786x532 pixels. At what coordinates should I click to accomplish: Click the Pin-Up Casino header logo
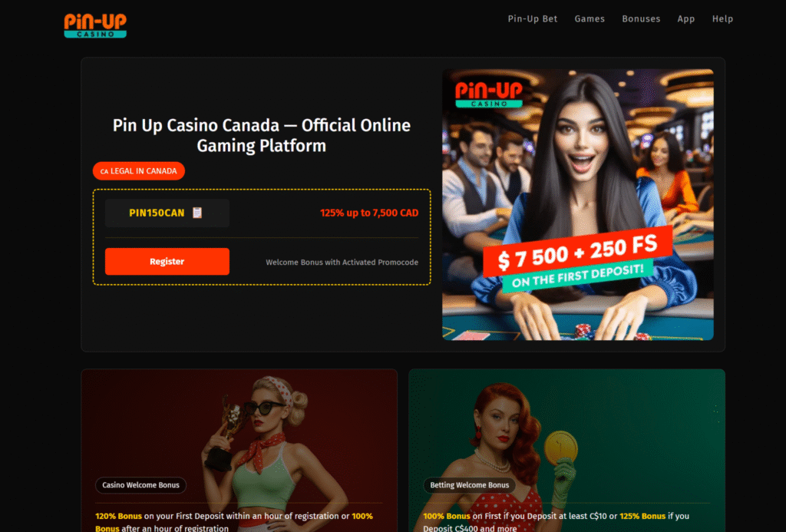[x=95, y=25]
